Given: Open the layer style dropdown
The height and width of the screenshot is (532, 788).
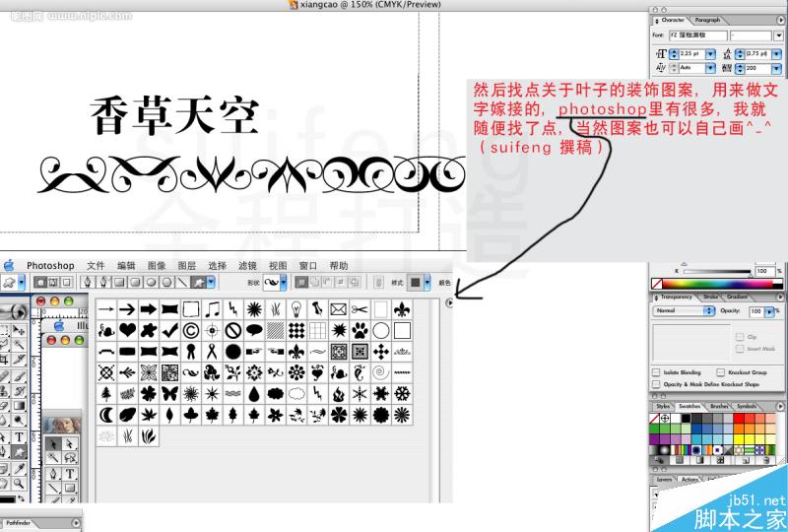Looking at the screenshot, I should tap(427, 282).
